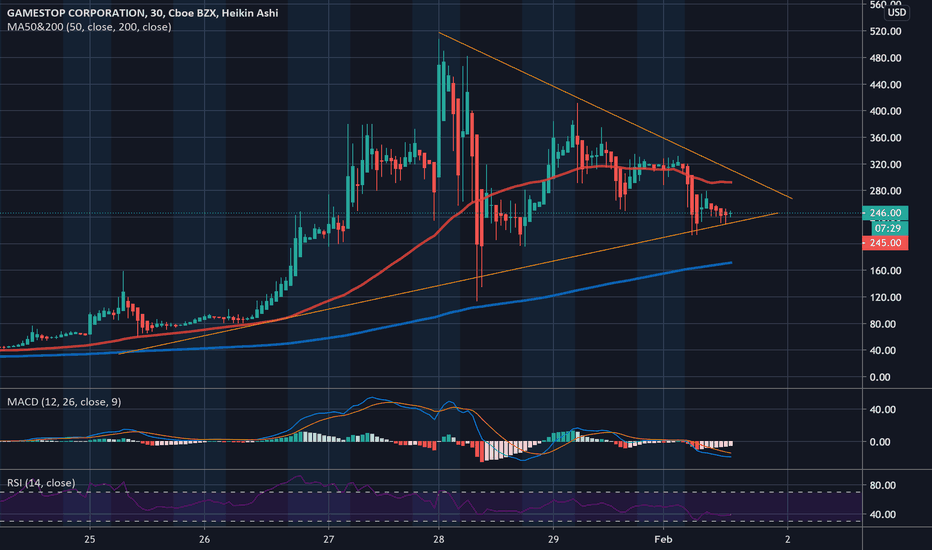Select the orange ascending support trendline

pos(448,284)
